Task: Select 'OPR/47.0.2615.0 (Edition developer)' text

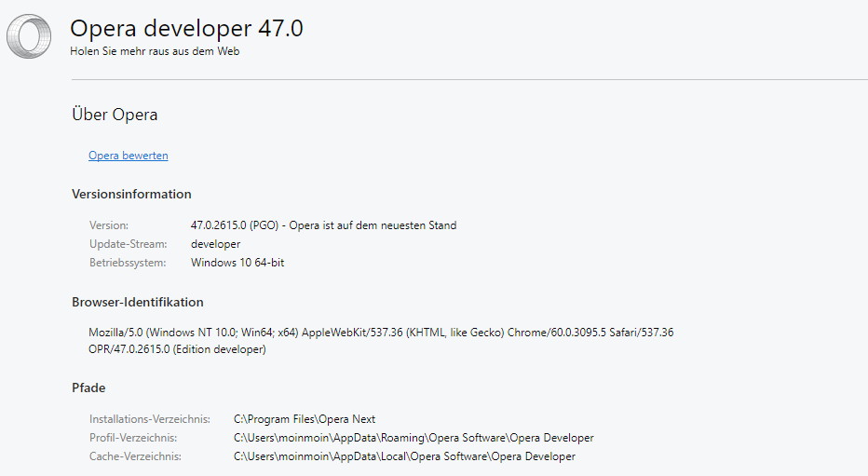Action: 177,349
